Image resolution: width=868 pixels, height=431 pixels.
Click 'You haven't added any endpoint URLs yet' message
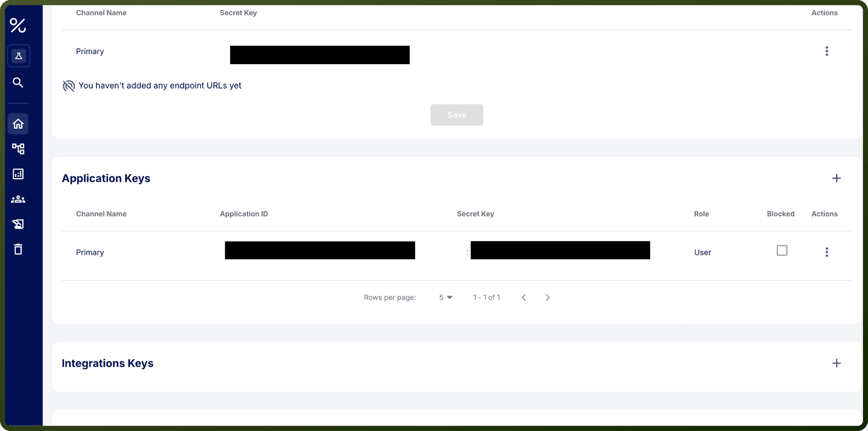(160, 86)
